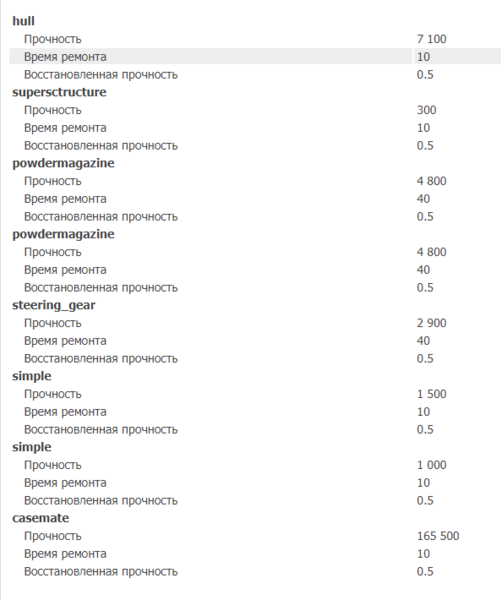This screenshot has width=501, height=600.
Task: Click supersctructure Прочность value 300
Action: tap(426, 110)
